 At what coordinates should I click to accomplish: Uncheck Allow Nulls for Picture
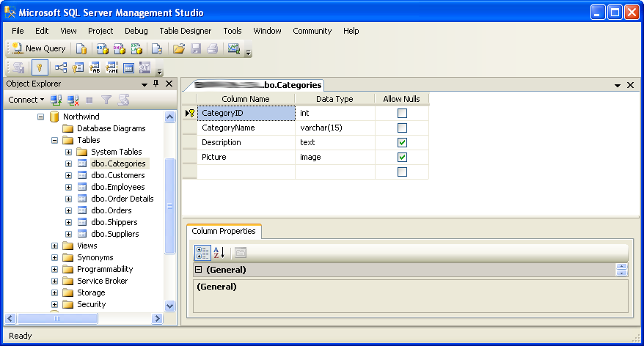[x=402, y=157]
